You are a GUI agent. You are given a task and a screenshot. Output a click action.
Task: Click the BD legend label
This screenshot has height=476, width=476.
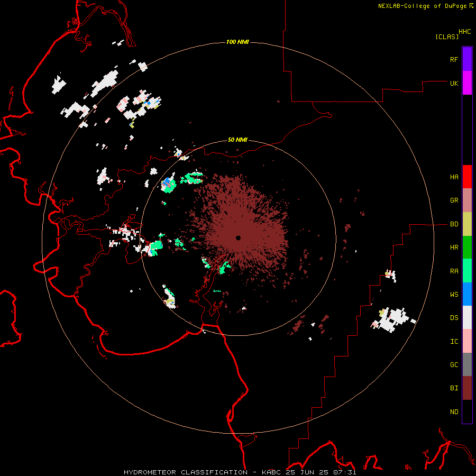(454, 224)
